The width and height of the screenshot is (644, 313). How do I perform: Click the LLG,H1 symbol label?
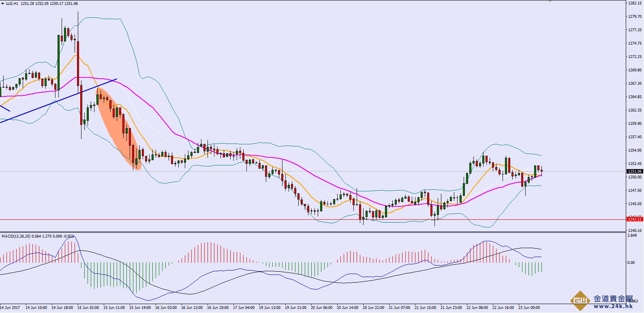click(x=12, y=4)
